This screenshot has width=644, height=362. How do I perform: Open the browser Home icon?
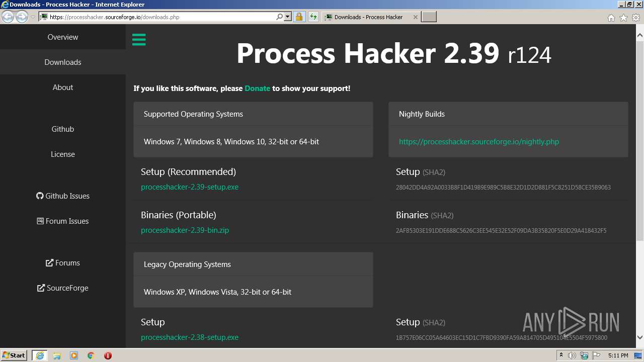[611, 18]
